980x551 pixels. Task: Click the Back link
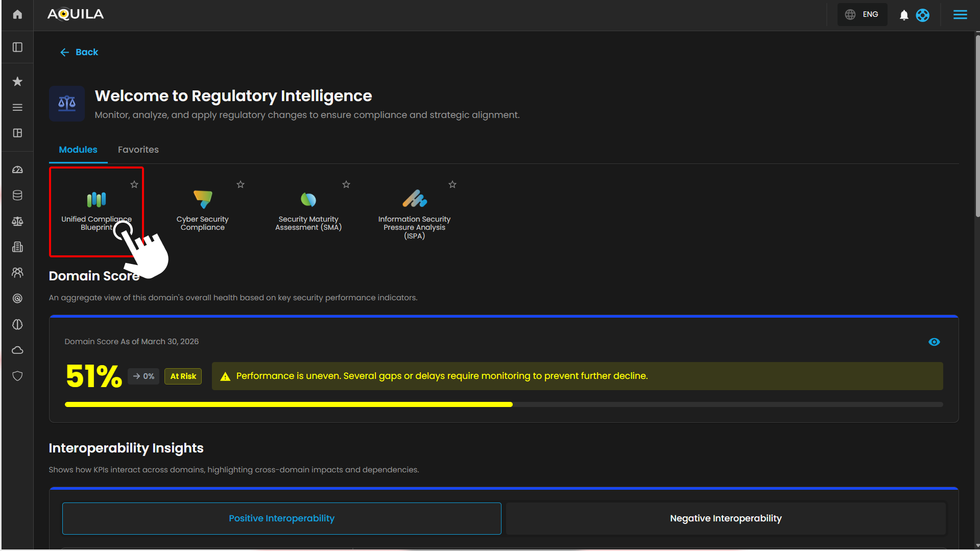[79, 52]
